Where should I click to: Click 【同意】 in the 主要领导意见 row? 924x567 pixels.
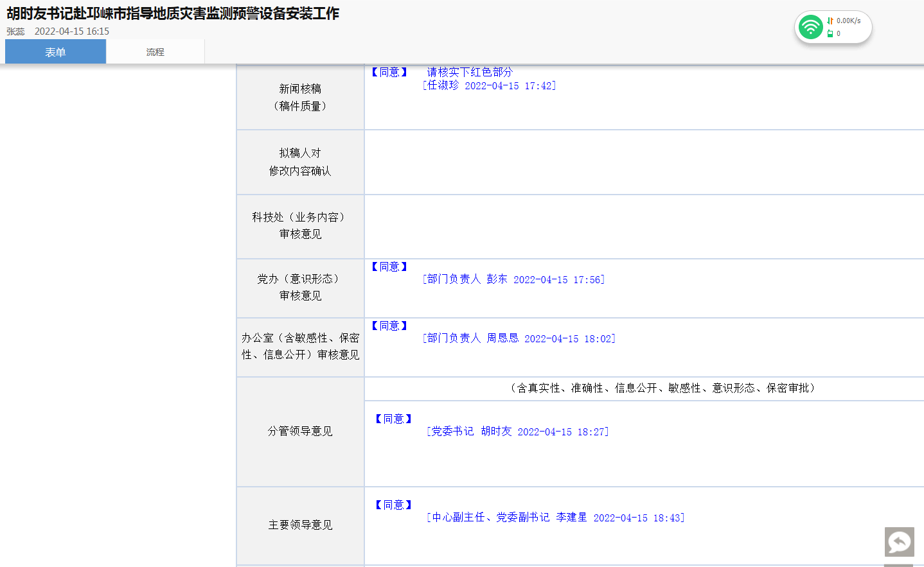point(393,505)
